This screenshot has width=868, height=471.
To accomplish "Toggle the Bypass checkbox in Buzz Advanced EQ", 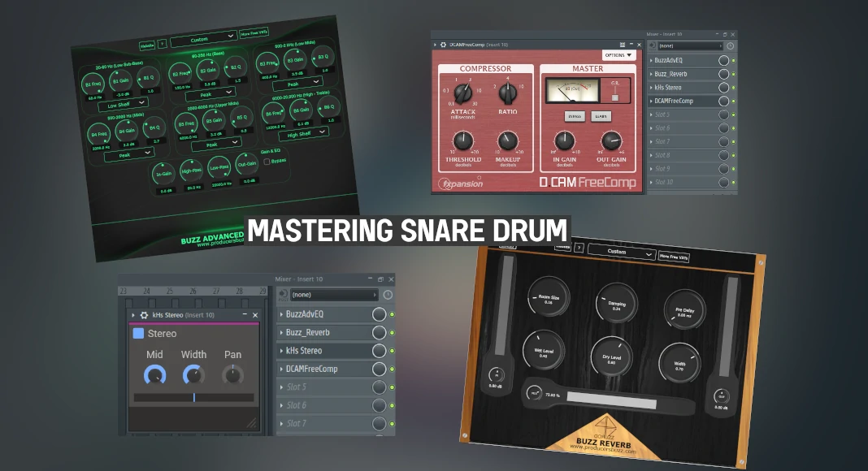I will tap(267, 162).
